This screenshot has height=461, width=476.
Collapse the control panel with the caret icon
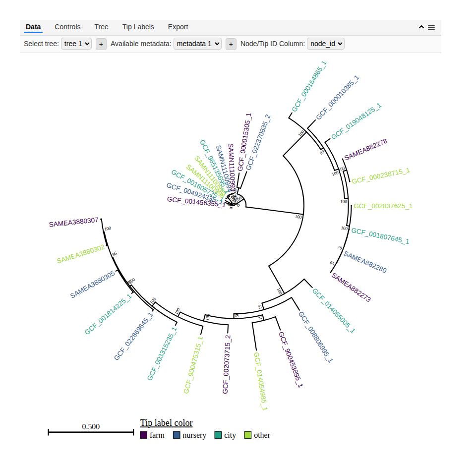[421, 27]
